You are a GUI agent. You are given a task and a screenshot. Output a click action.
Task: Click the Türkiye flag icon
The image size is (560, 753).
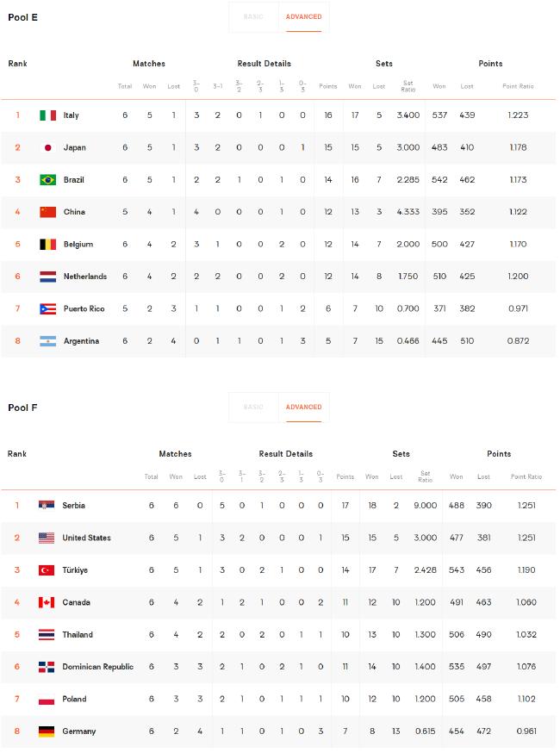pos(47,570)
